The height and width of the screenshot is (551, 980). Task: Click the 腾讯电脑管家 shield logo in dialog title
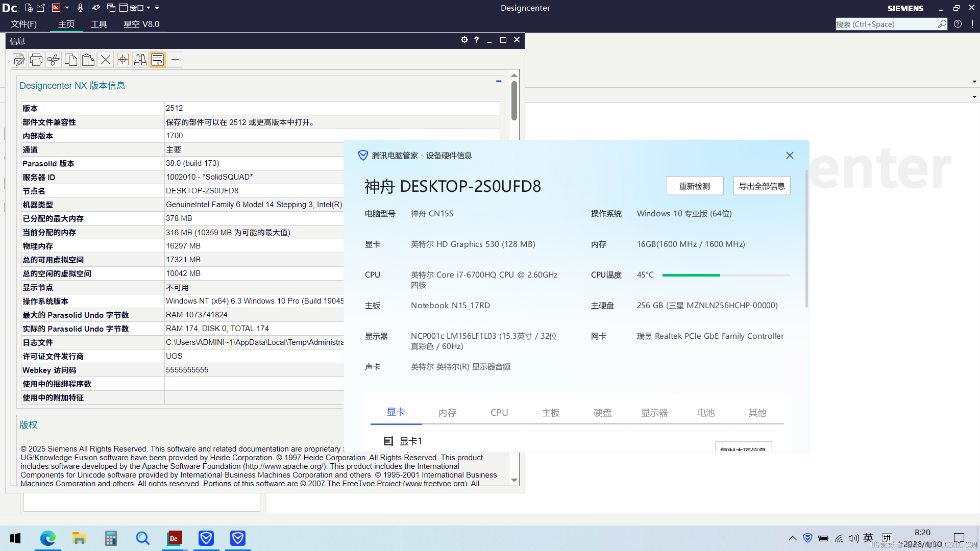coord(363,156)
